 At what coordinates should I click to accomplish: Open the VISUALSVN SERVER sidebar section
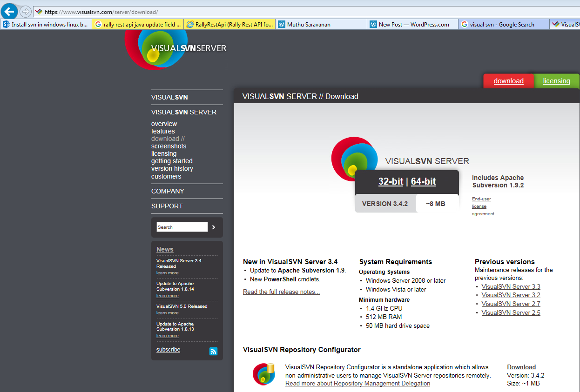click(184, 112)
